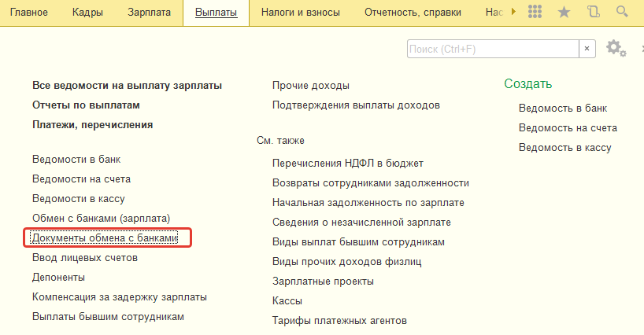
Task: Open Сведения о незачисленной зарплате
Action: coord(361,223)
